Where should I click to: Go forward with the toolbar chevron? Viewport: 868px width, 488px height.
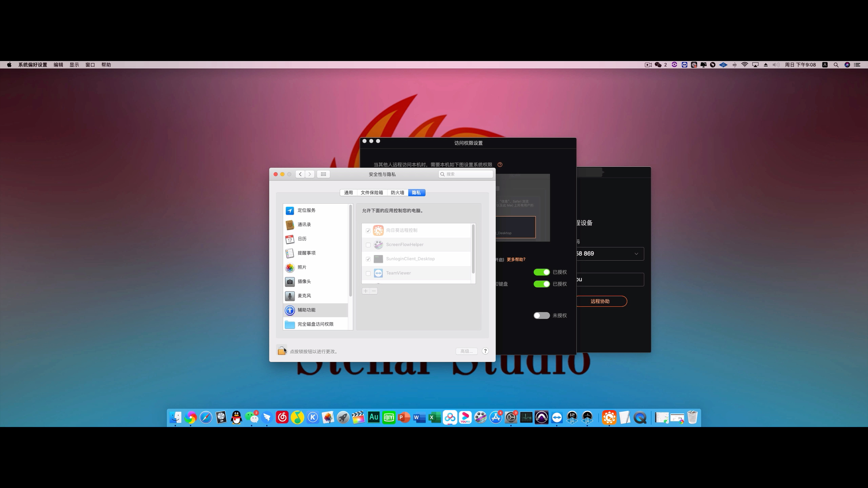[x=310, y=174]
